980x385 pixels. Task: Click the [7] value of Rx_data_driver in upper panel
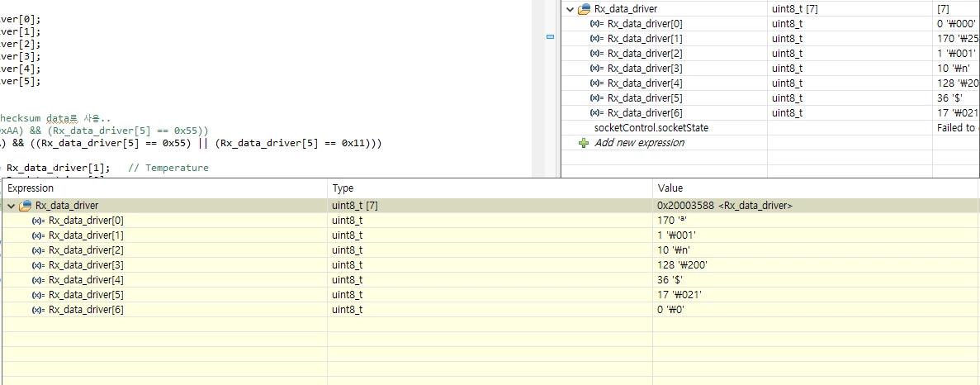943,9
